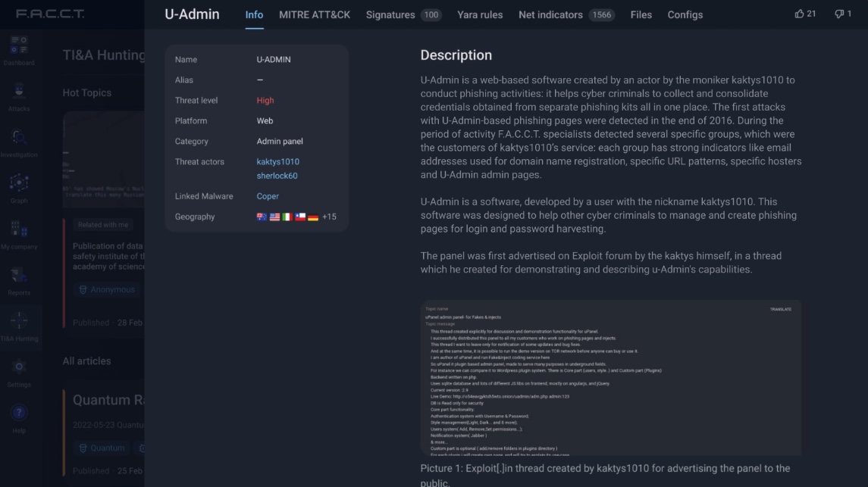The image size is (868, 487).
Task: Select TI&A Hunting sidebar icon
Action: [x=19, y=322]
